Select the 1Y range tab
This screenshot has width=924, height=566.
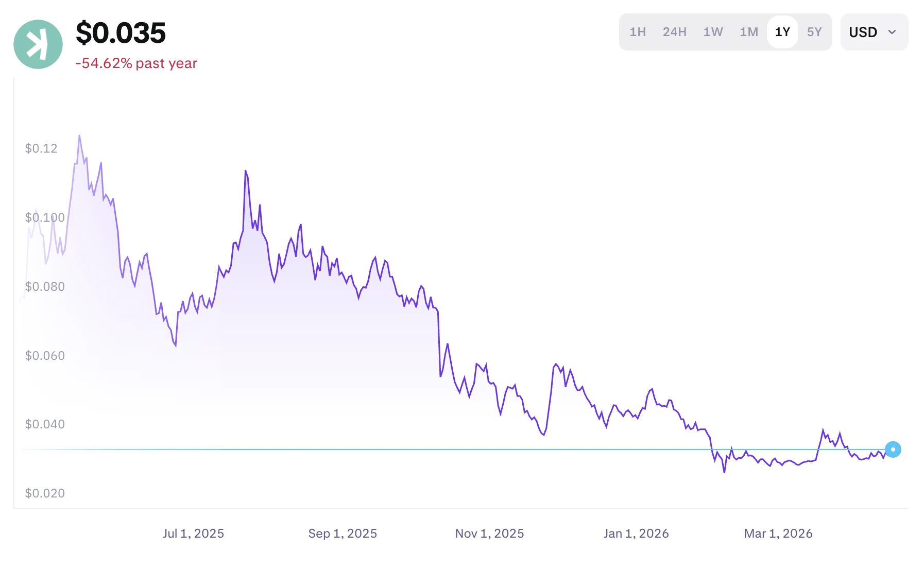pos(782,32)
